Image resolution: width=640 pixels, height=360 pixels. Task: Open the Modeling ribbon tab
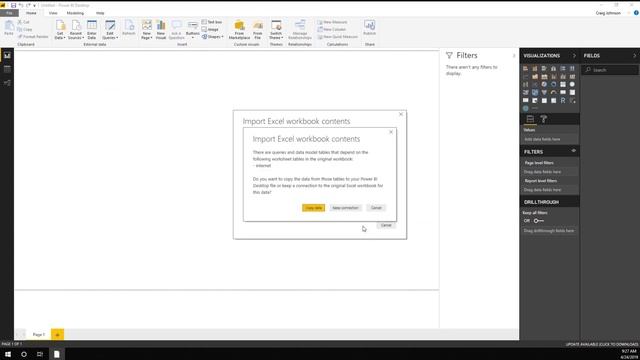pyautogui.click(x=75, y=13)
